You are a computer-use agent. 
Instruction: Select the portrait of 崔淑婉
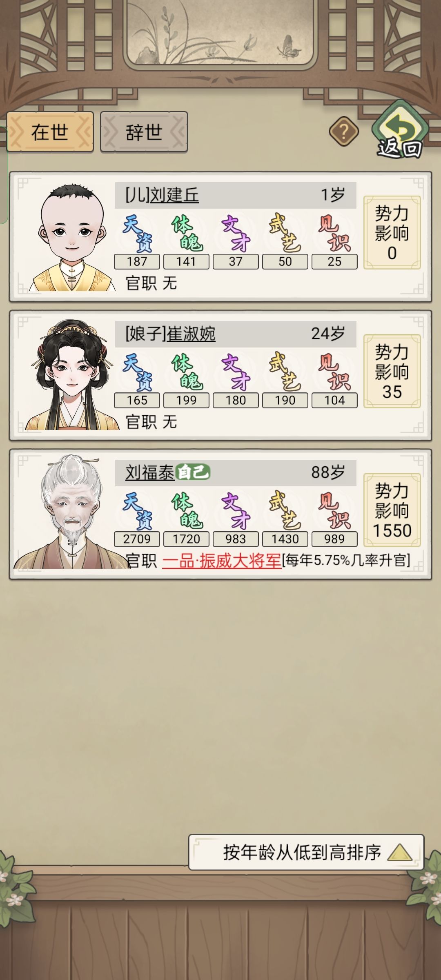(x=71, y=375)
